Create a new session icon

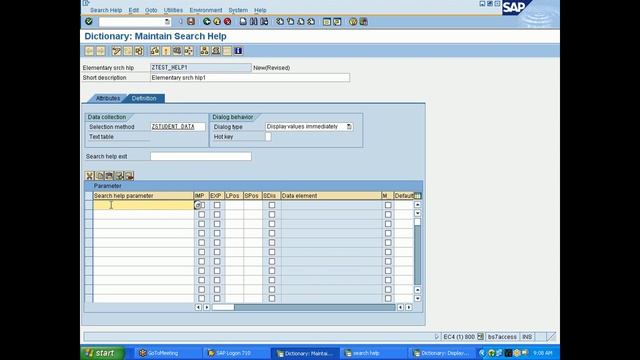327,22
